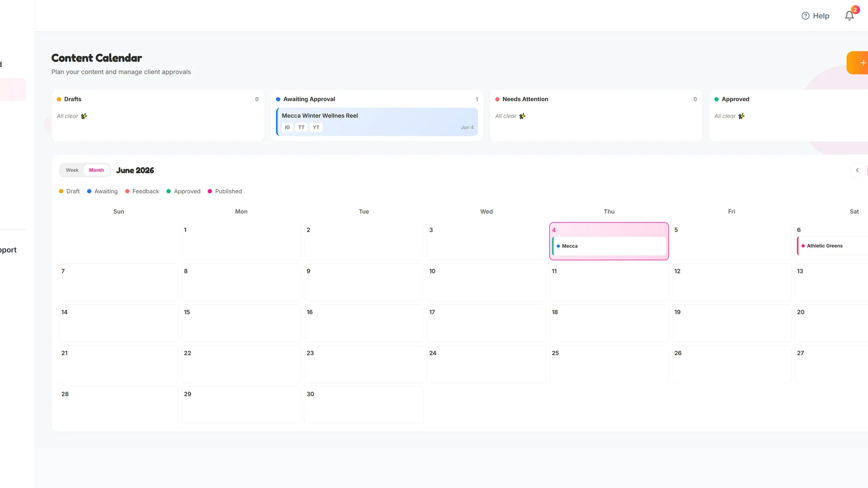Select June 28 calendar cell
Screen dimensions: 868x488
click(x=118, y=405)
